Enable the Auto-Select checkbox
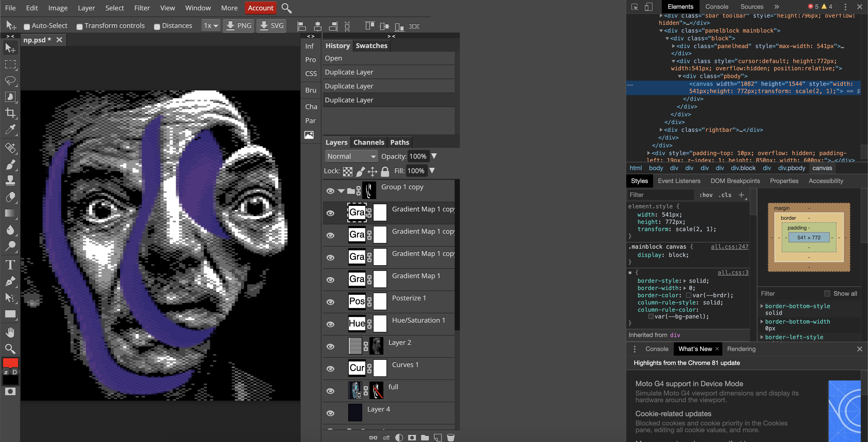This screenshot has width=868, height=442. 27,26
